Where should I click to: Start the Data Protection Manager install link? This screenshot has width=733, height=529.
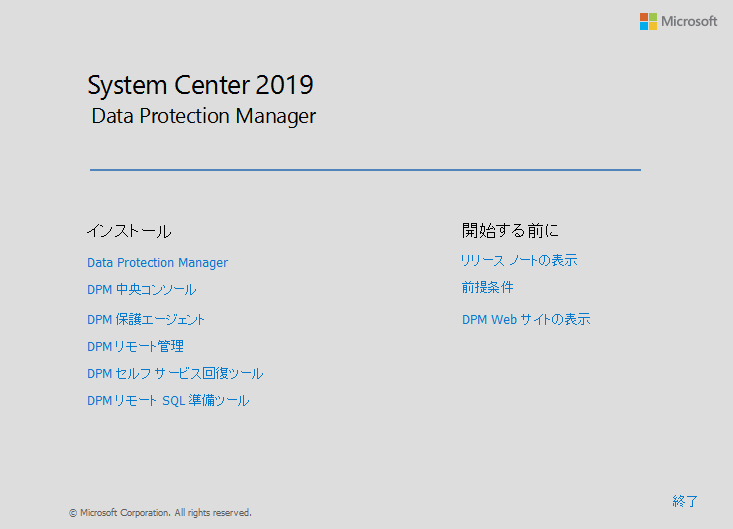click(158, 263)
